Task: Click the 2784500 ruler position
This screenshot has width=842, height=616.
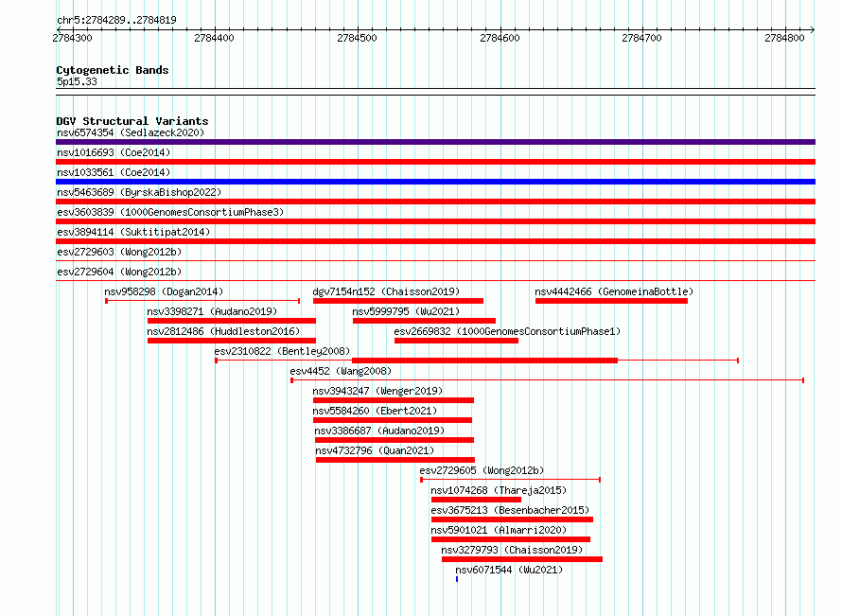Action: (x=357, y=38)
